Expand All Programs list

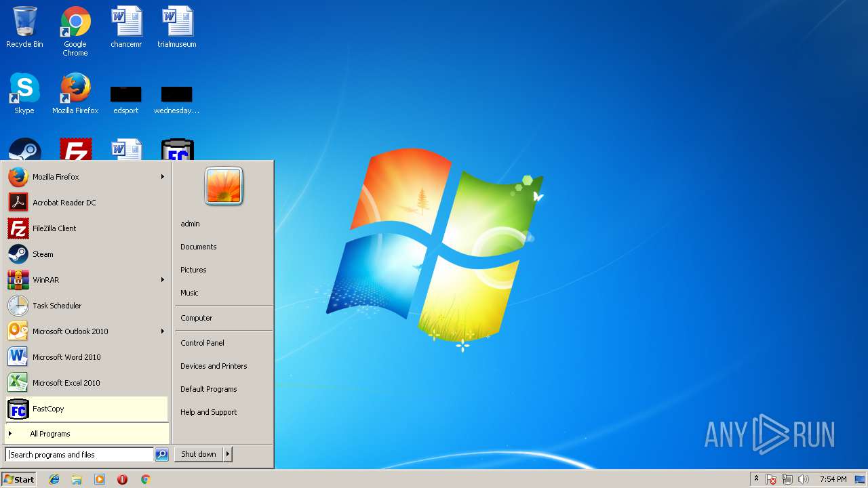tap(86, 434)
